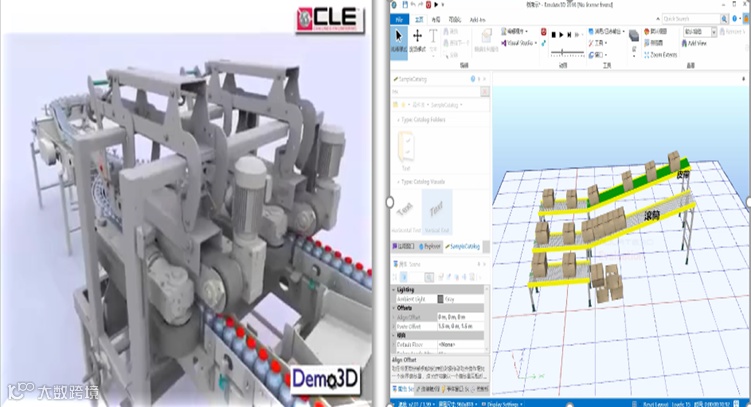Click the highlighted categorized view icon in properties toolbar
Image resolution: width=751 pixels, height=407 pixels.
[404, 277]
